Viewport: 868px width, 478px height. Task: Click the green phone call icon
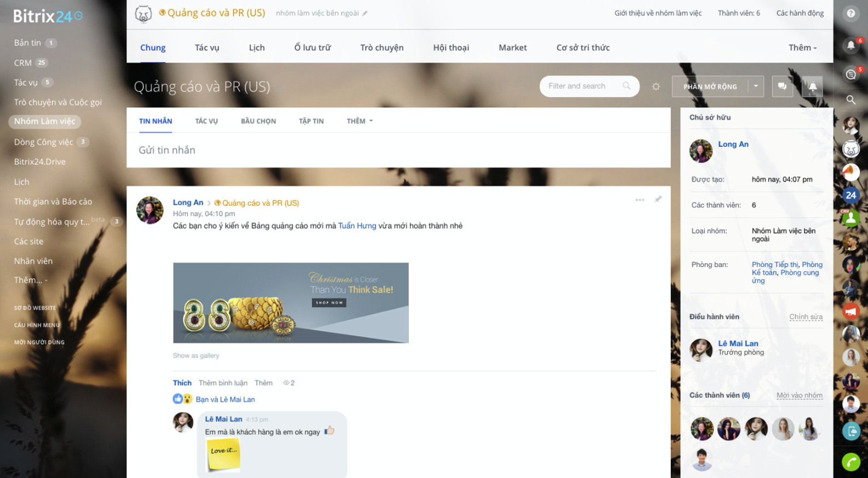[850, 462]
